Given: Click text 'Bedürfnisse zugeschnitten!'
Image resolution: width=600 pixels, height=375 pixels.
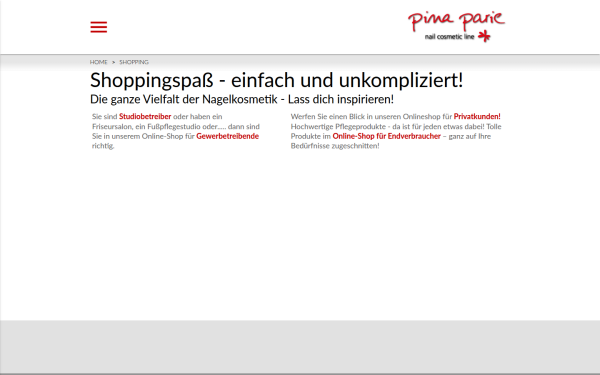Looking at the screenshot, I should coord(335,146).
